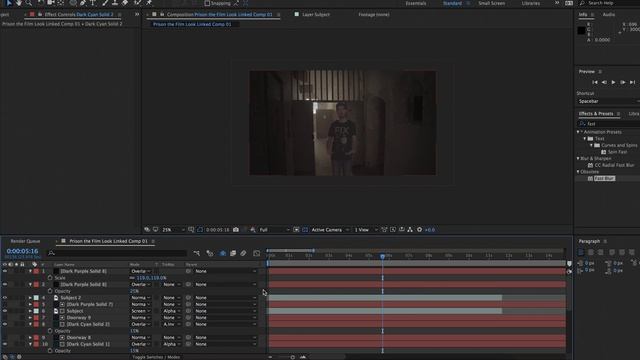Open Footage (none) tab
Image resolution: width=640 pixels, height=360 pixels.
[373, 14]
